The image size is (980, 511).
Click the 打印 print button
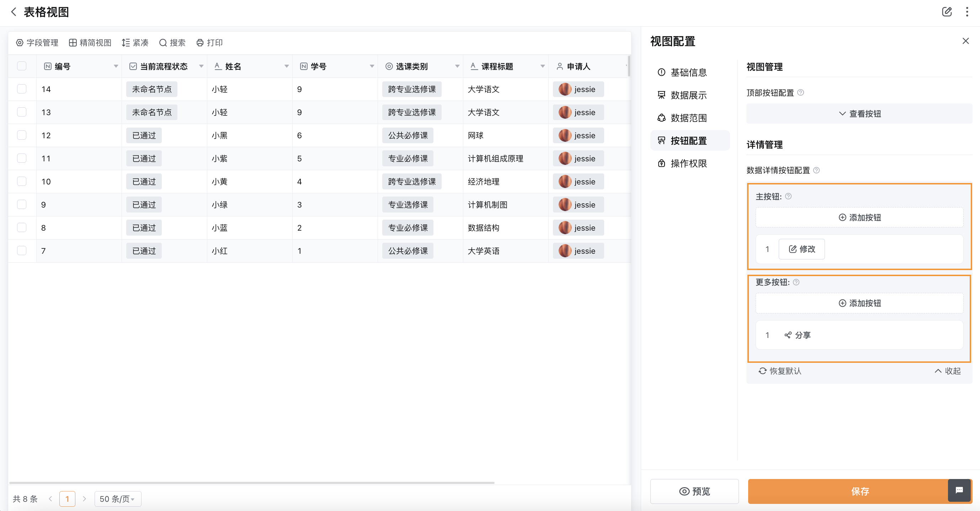210,43
